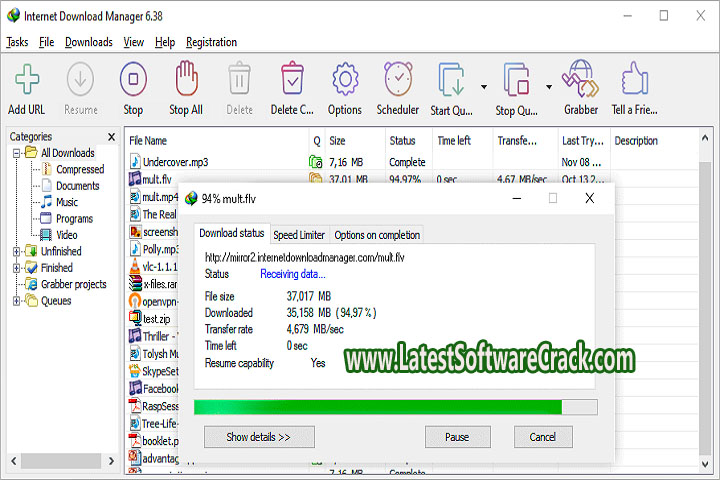
Task: Click queue icon in Undercover.mp3 row
Action: click(315, 162)
